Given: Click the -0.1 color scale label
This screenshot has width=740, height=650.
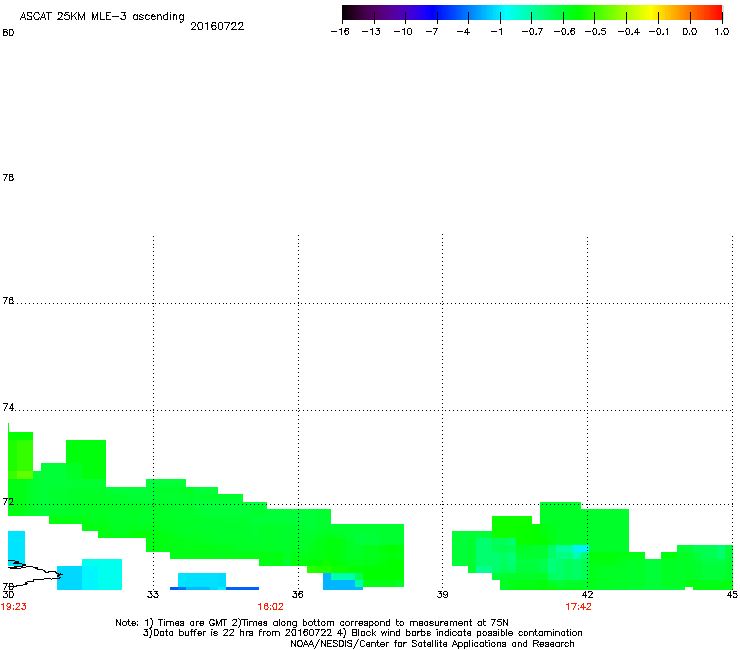Looking at the screenshot, I should tap(659, 32).
